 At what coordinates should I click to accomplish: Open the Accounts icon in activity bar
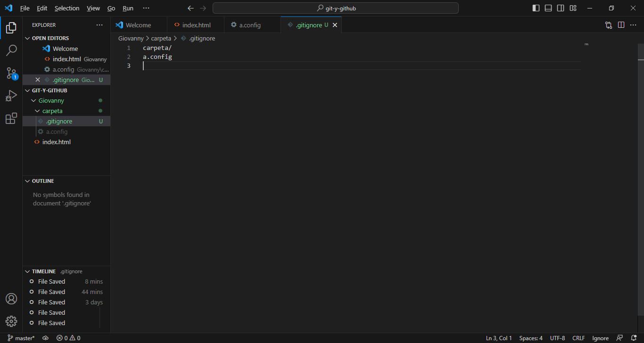click(11, 299)
